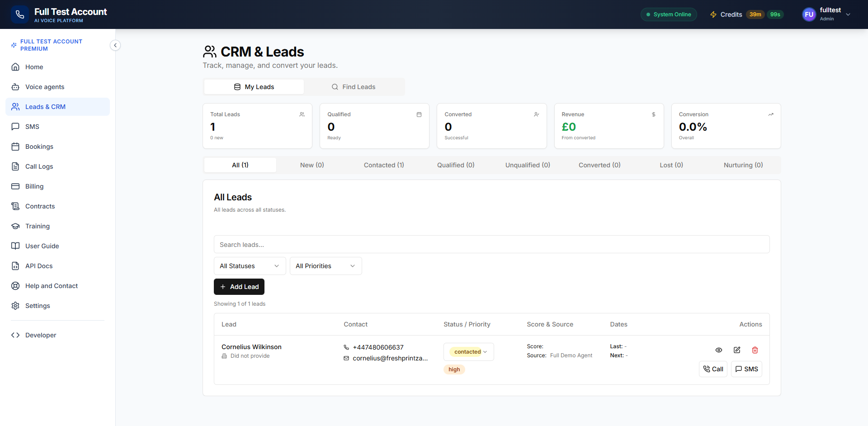Open the All Statuses filter dropdown
868x426 pixels.
[x=249, y=266]
